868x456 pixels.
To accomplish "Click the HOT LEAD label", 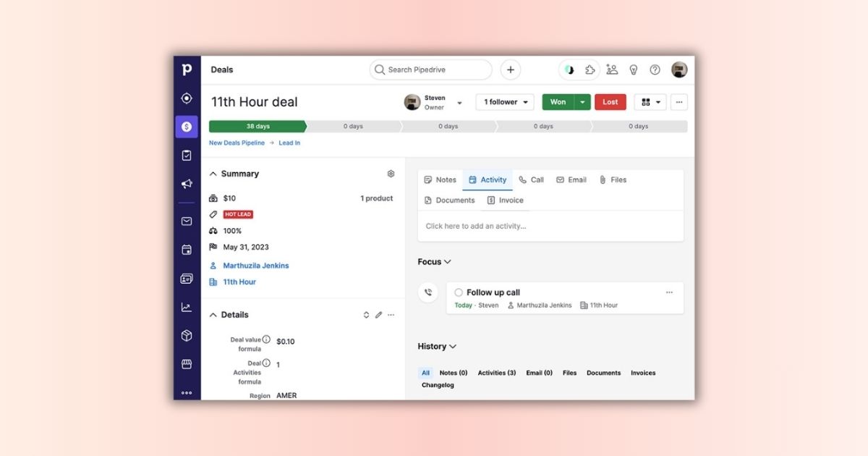I will click(238, 214).
